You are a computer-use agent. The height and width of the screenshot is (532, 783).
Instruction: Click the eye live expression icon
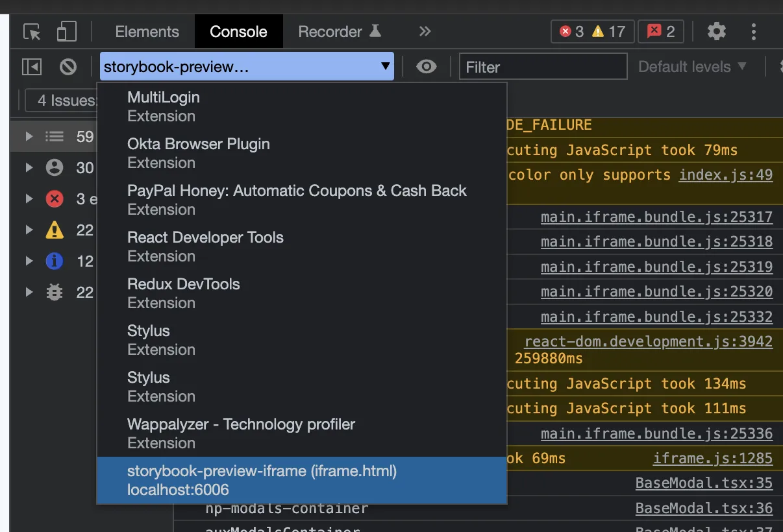[x=426, y=67]
